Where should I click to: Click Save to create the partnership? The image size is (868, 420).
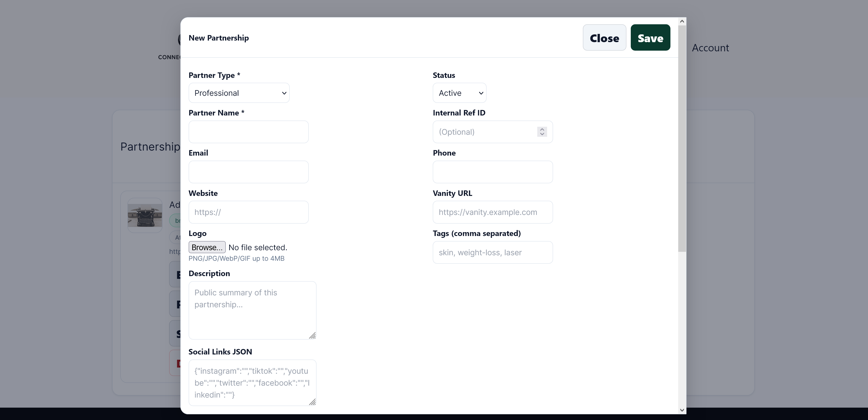coord(650,37)
